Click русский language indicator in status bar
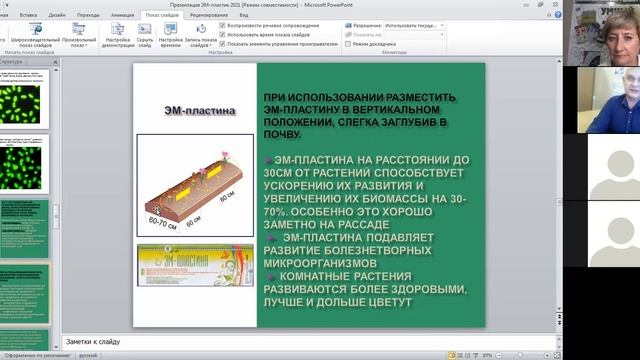Viewport: 640px width, 360px height. (88, 356)
